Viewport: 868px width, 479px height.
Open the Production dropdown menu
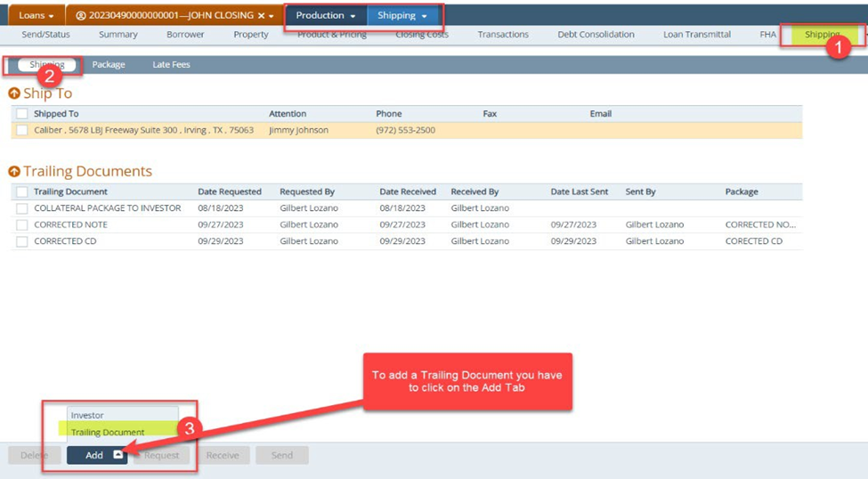326,15
